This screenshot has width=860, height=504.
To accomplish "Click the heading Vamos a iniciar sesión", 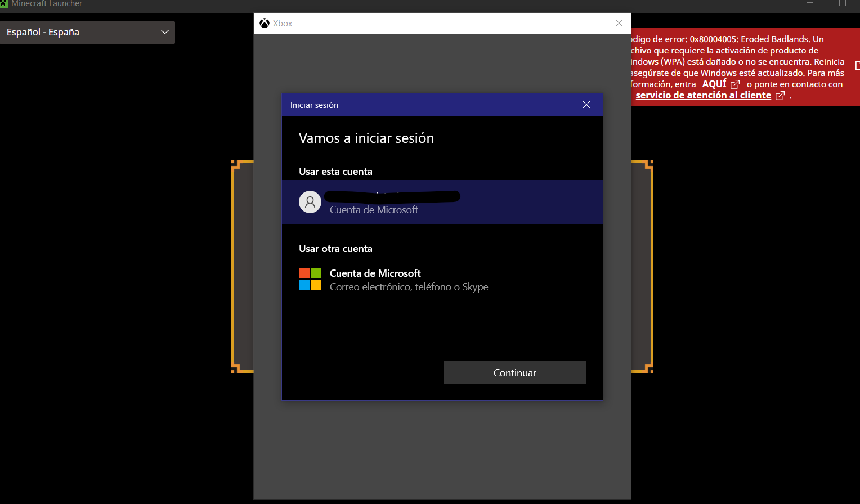I will [366, 138].
